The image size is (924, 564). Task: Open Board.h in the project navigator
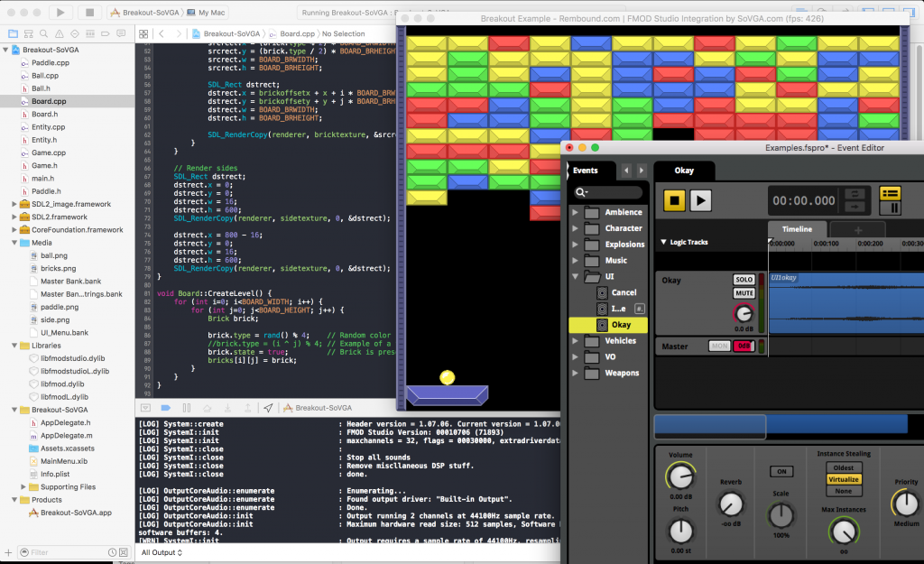[x=44, y=115]
